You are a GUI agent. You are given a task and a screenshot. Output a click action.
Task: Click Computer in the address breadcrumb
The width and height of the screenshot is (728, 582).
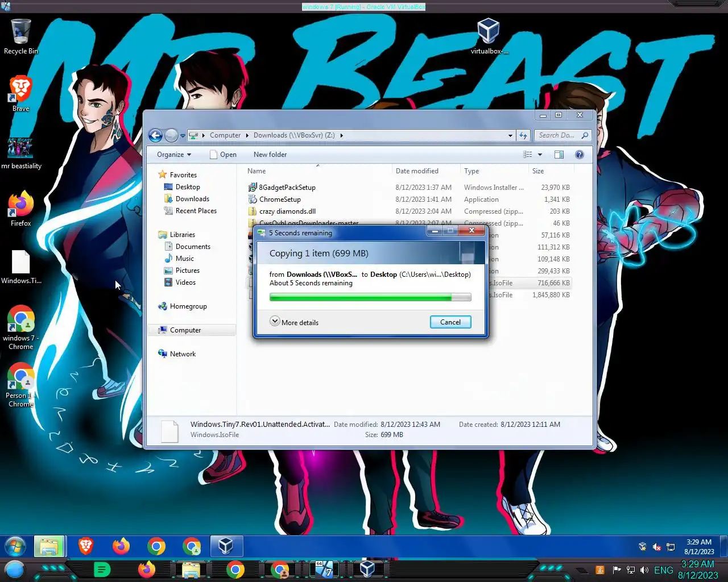point(225,135)
